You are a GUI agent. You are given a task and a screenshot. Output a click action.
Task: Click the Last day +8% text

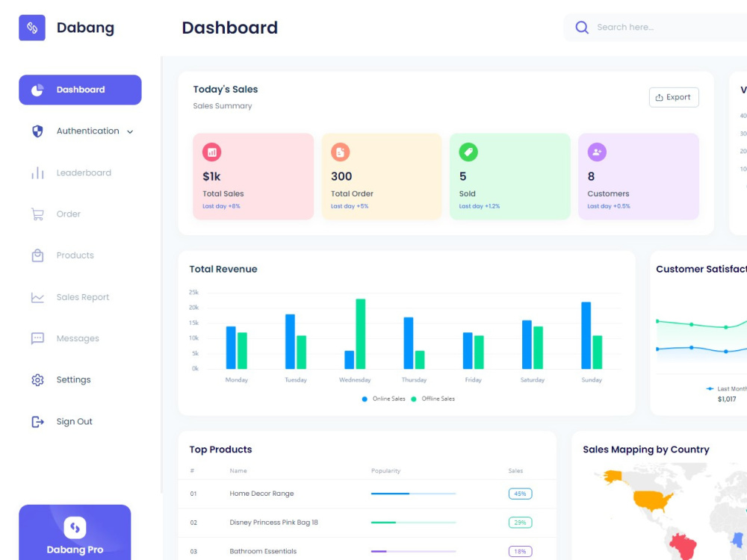(221, 206)
